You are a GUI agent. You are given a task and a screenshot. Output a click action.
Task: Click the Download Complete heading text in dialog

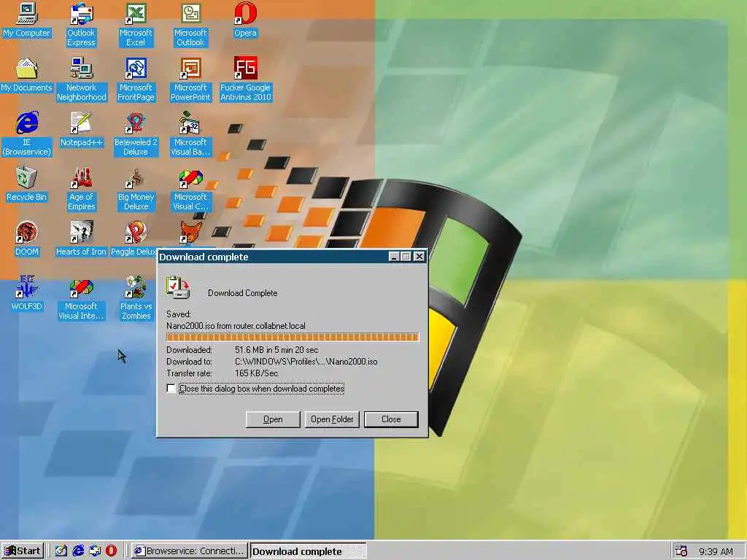(x=242, y=293)
